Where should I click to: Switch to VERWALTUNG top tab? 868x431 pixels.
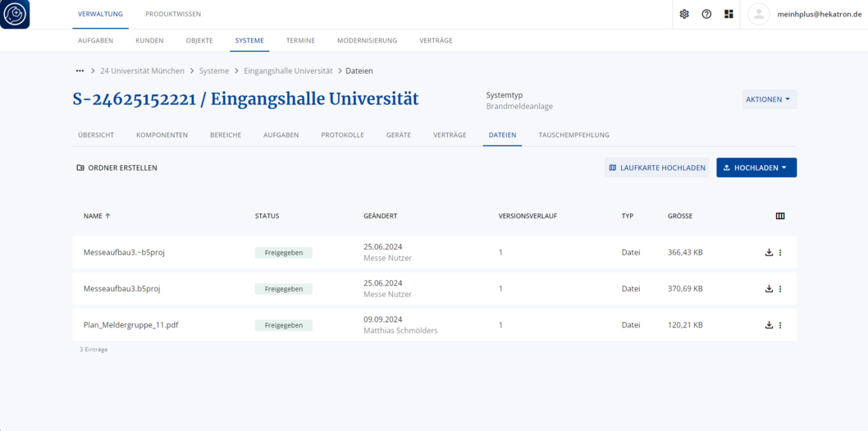100,15
